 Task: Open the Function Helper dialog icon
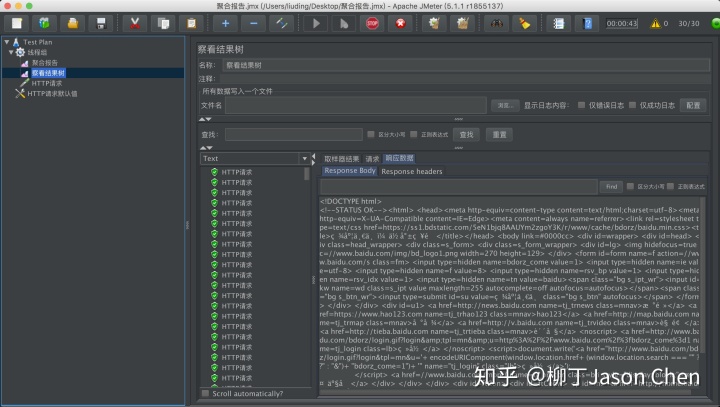[558, 23]
